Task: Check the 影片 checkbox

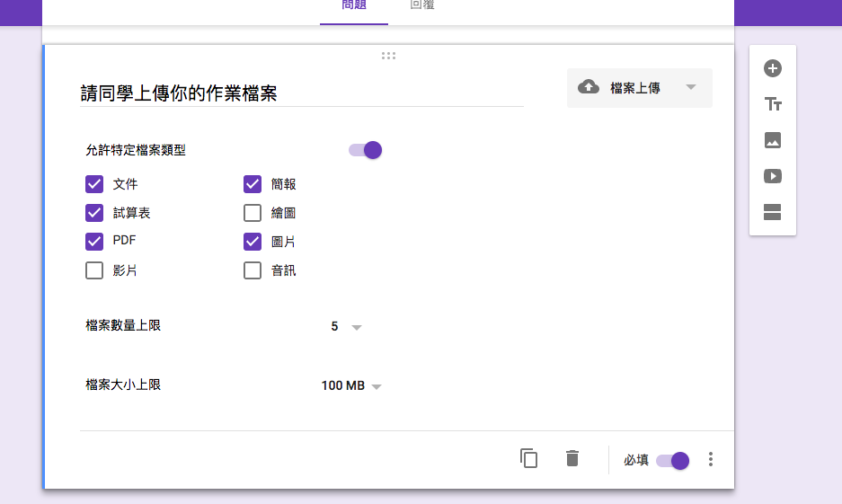Action: tap(94, 270)
